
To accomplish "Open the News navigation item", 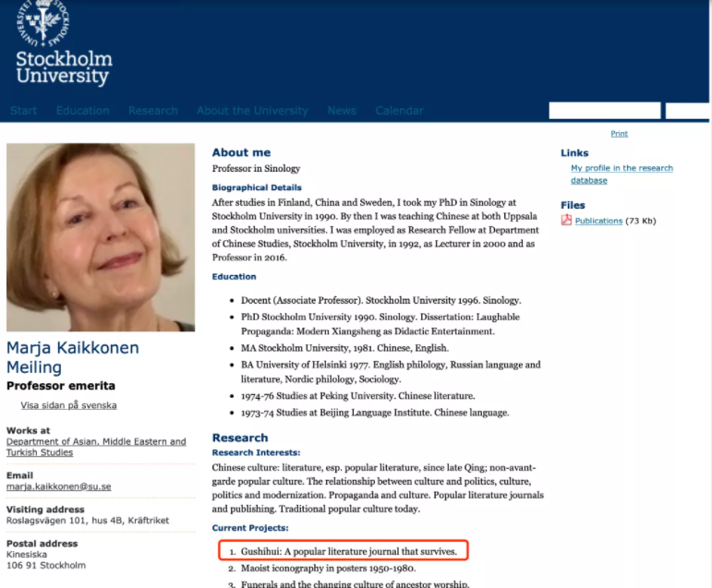I will pos(342,111).
